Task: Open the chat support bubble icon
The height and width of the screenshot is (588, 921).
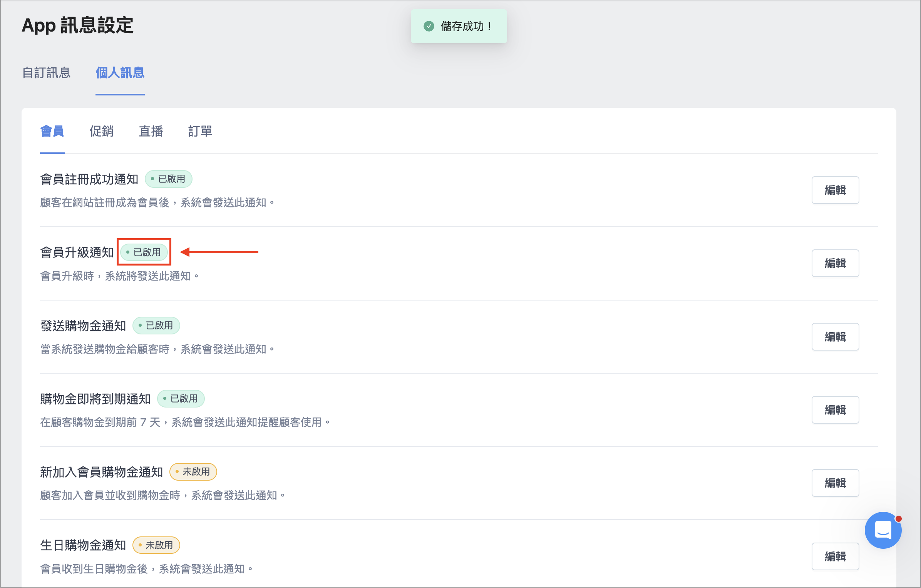Action: click(x=883, y=530)
